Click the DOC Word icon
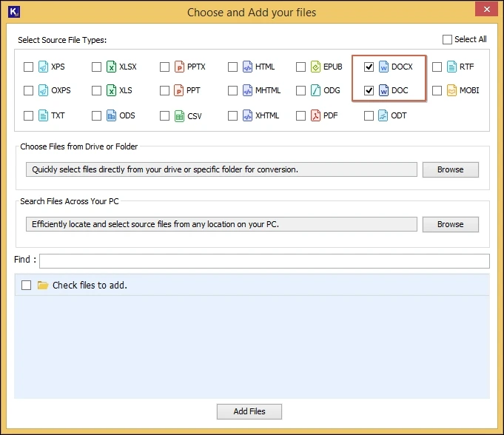Screen dimensions: 504x435 coord(383,90)
